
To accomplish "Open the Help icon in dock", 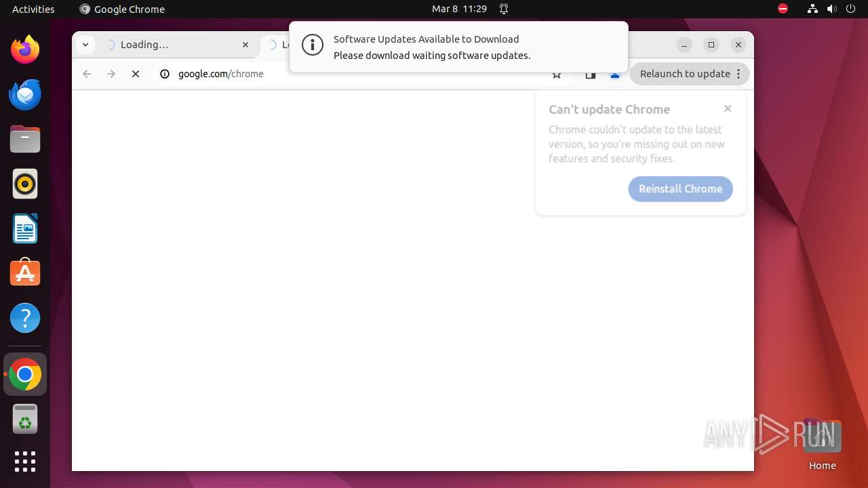I will click(x=25, y=318).
